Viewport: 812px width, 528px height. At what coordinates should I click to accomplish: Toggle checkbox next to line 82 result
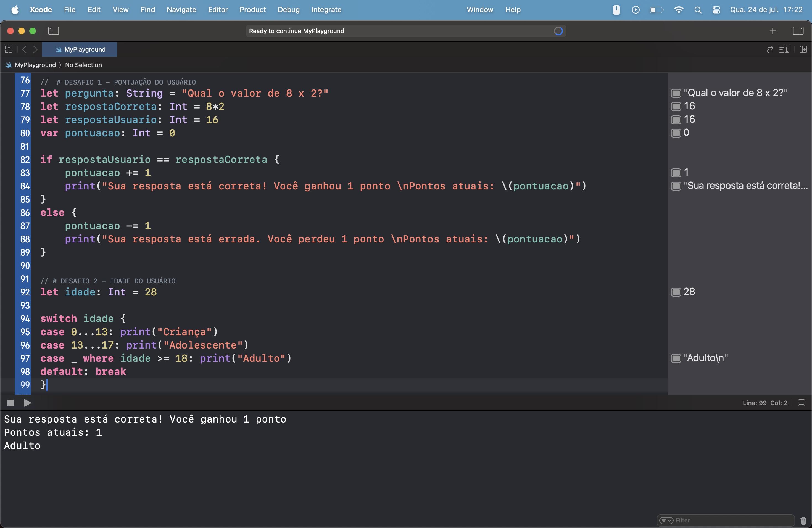[x=675, y=172]
